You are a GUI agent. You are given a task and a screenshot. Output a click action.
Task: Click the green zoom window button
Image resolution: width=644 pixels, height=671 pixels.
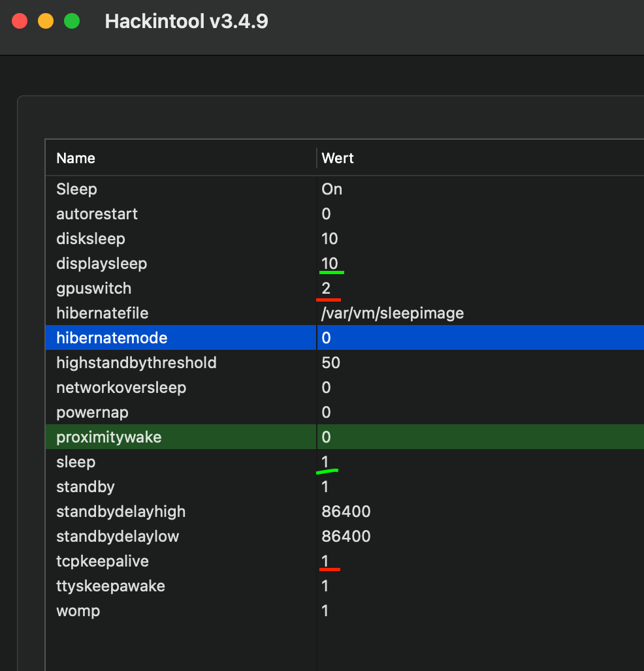[72, 21]
